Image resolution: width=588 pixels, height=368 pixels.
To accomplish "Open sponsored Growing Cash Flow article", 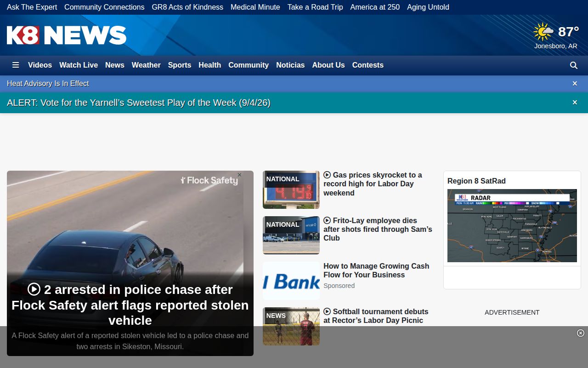I will [376, 270].
